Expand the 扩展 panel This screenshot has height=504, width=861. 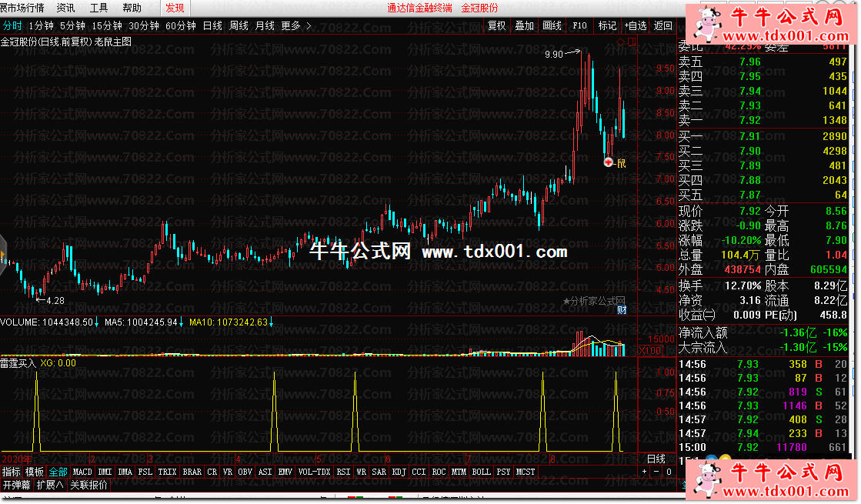50,485
